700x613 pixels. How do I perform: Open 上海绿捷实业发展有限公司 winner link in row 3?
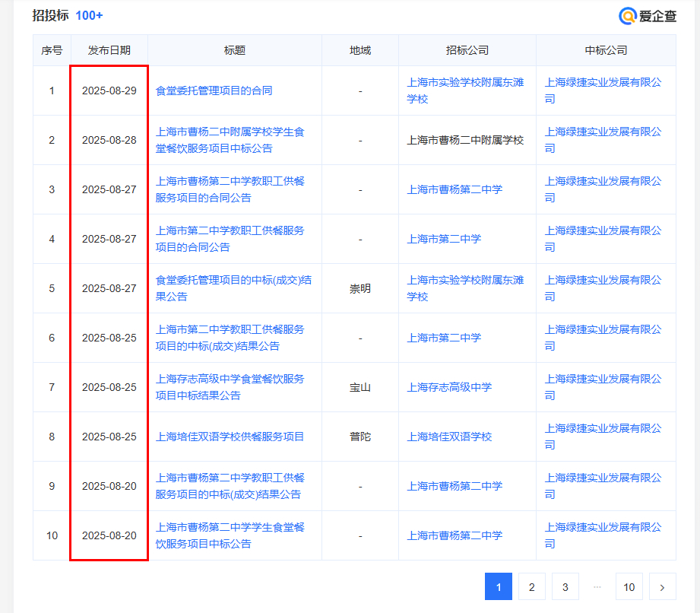603,189
